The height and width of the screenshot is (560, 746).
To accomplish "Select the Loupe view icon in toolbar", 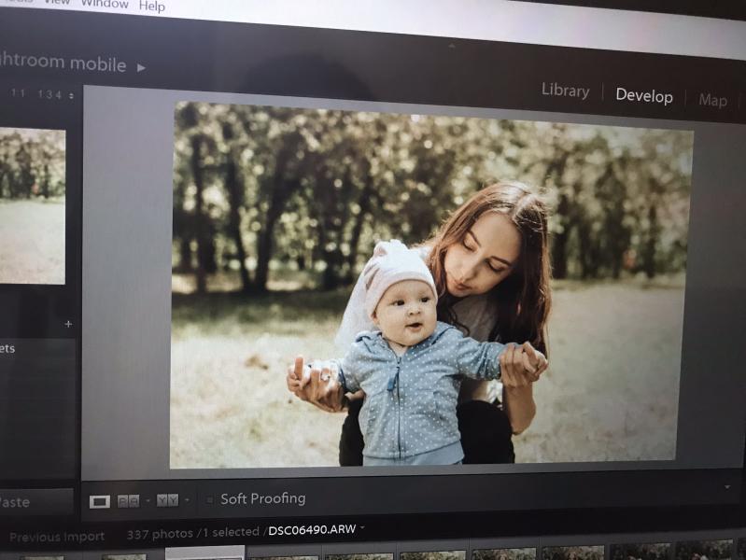I will coord(100,501).
